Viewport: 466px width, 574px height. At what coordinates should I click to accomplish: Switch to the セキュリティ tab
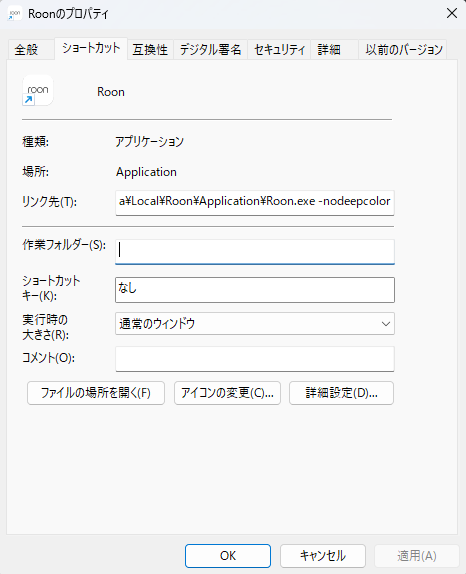(x=279, y=49)
